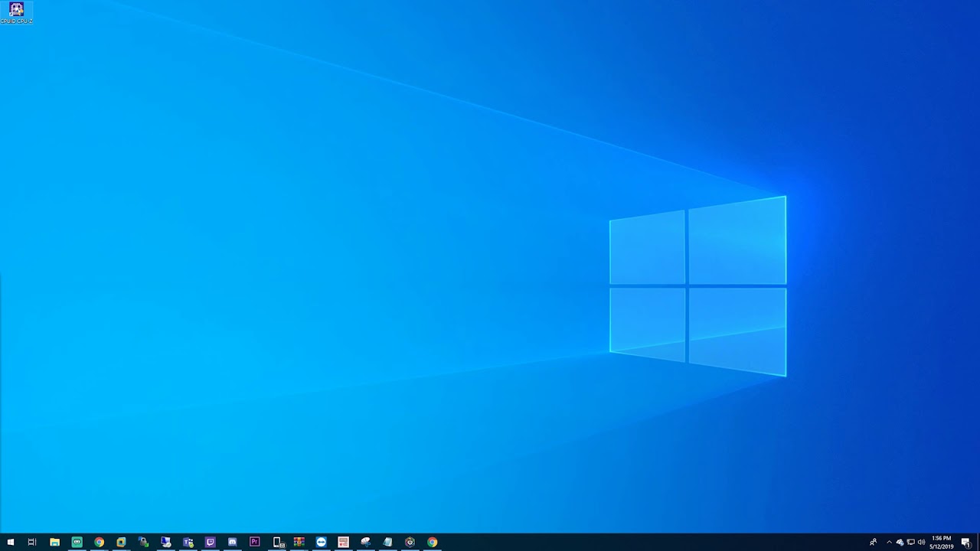
Task: Open the Your Phone app icon
Action: pos(279,542)
